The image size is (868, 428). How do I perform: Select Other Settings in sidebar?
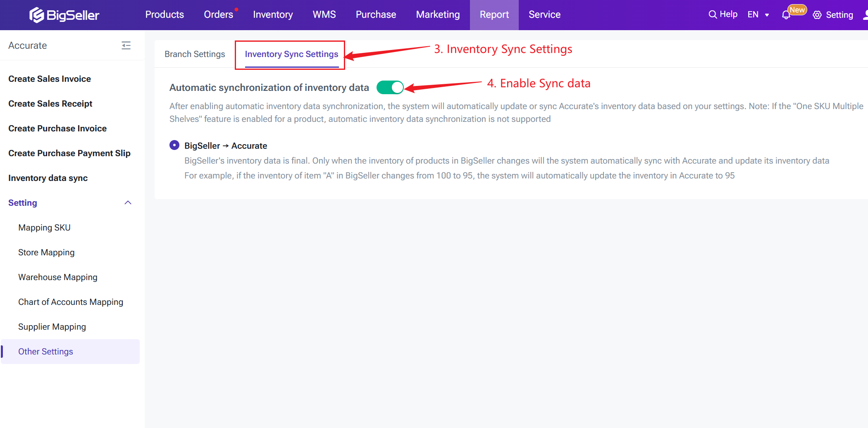pos(45,352)
